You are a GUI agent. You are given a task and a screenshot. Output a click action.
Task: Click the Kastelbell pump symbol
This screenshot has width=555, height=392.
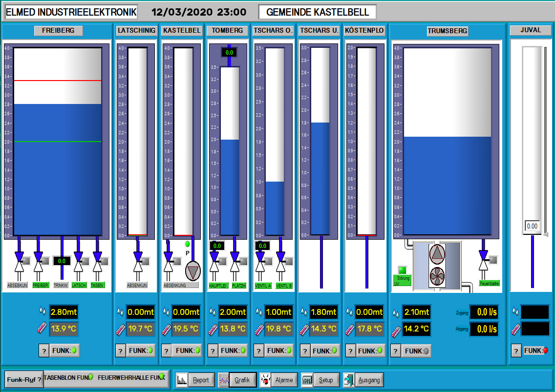click(193, 271)
